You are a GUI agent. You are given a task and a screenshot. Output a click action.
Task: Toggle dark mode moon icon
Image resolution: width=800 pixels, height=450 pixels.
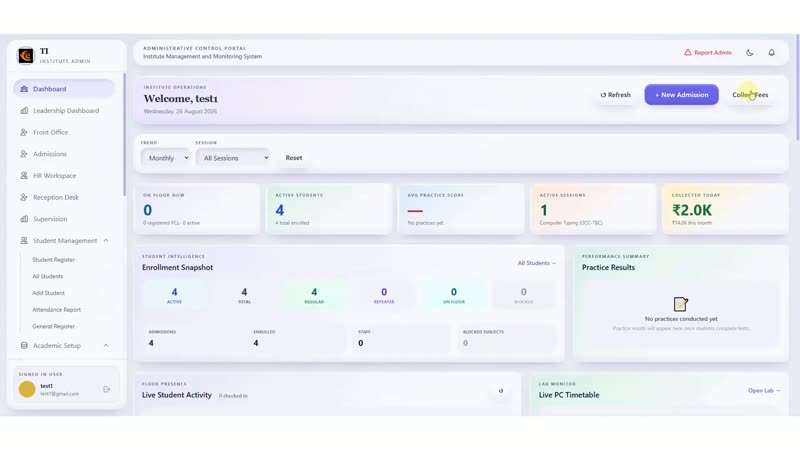(x=749, y=53)
